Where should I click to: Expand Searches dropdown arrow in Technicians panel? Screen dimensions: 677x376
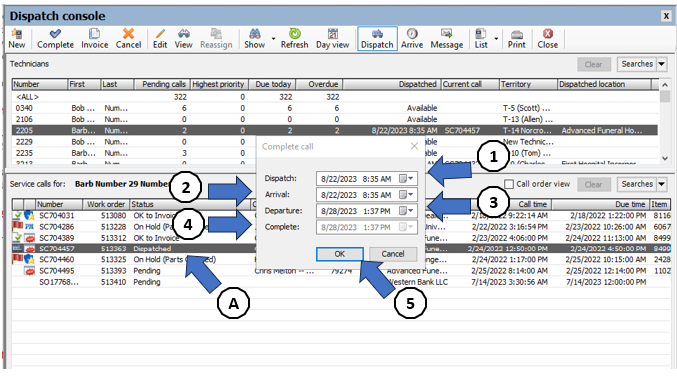point(662,64)
